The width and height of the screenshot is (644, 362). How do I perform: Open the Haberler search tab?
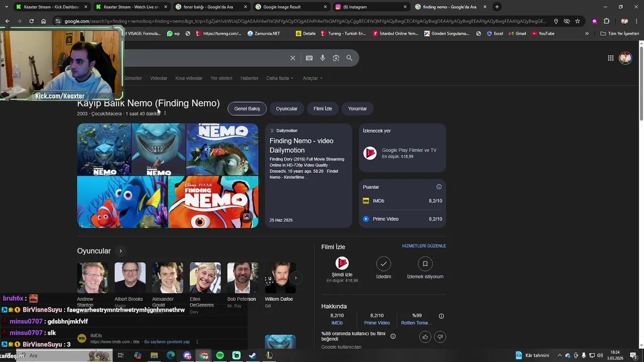[249, 78]
